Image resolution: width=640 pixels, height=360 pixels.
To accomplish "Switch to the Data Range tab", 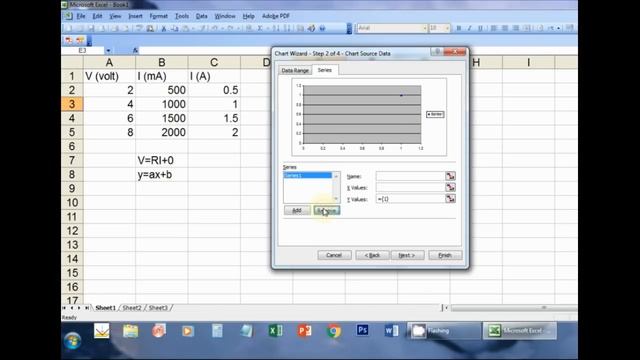I will pos(295,70).
